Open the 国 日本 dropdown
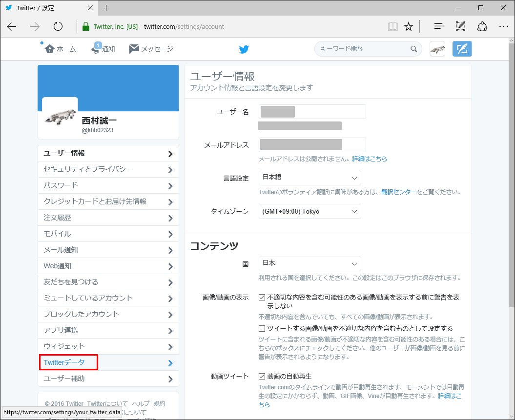The image size is (515, 420). [x=309, y=264]
